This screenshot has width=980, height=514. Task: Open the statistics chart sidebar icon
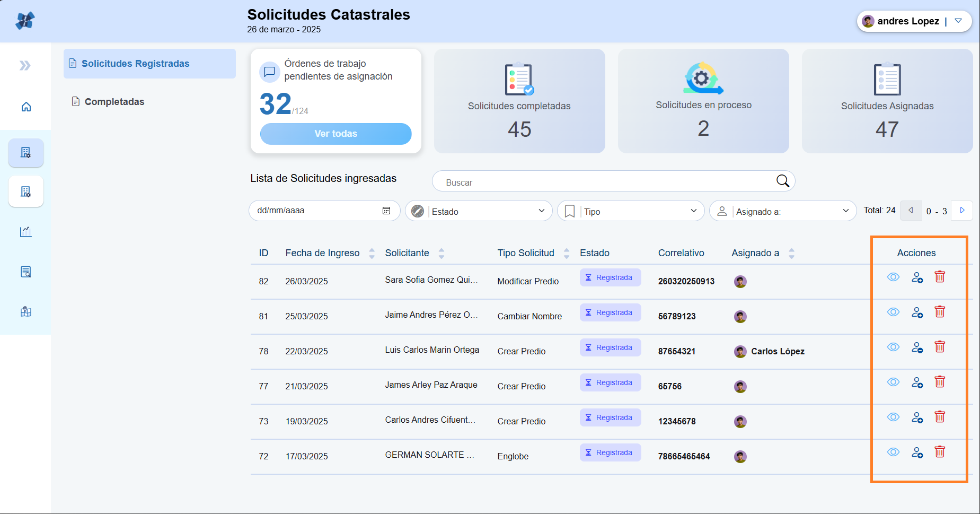click(26, 232)
